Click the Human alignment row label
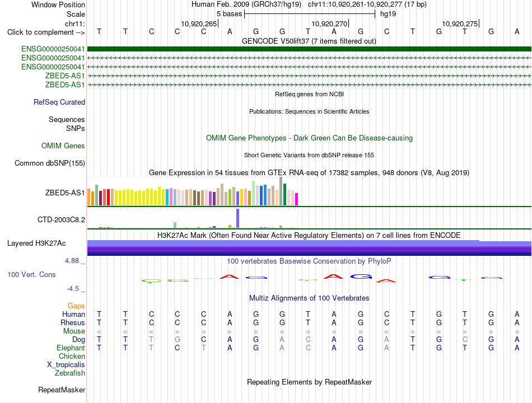The width and height of the screenshot is (532, 403). click(x=73, y=315)
